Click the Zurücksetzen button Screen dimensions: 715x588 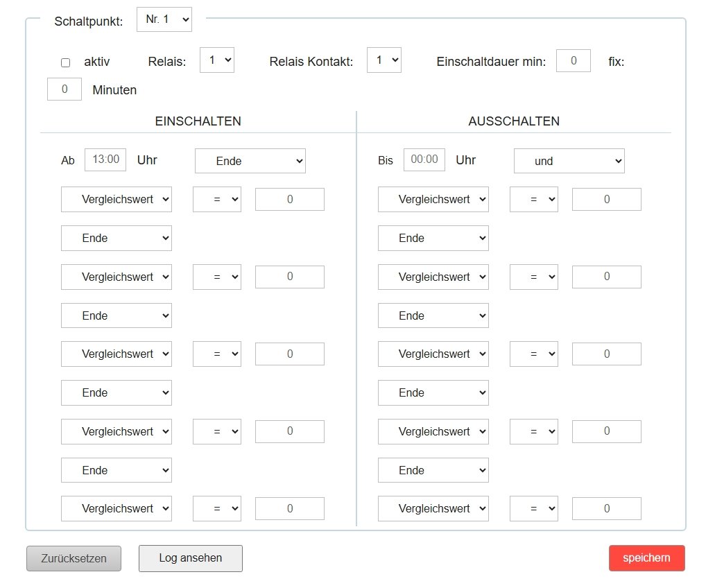tap(74, 558)
